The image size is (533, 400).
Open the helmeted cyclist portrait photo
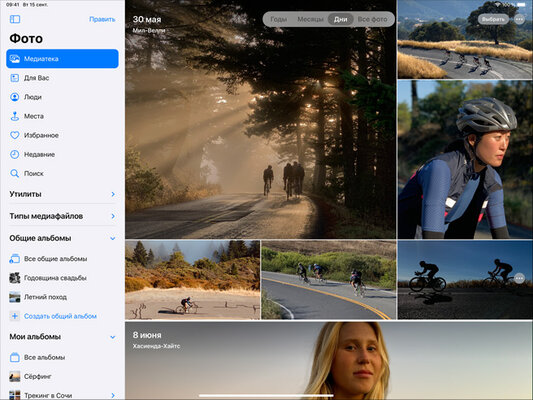click(x=465, y=159)
